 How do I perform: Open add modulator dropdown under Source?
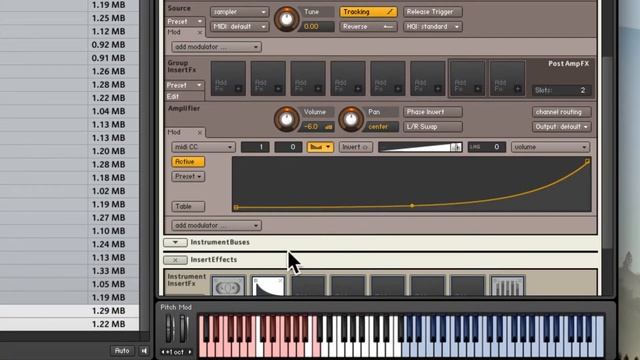tap(216, 47)
